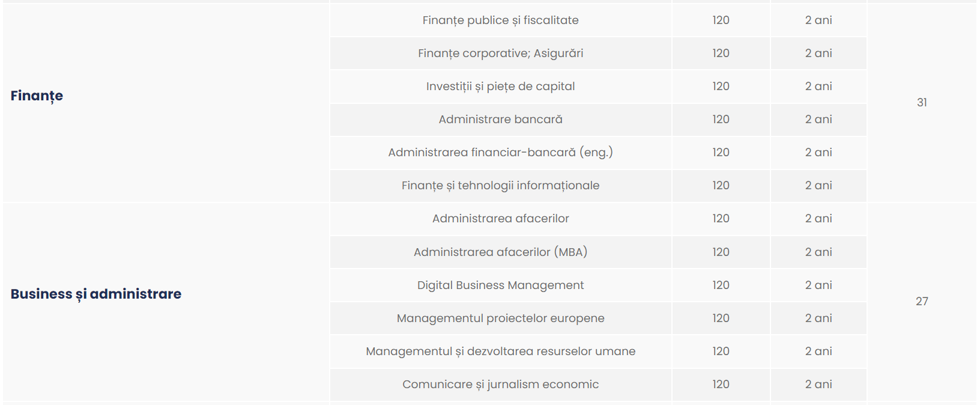Click the Finanțe publice și fiscalitate program

click(x=500, y=20)
